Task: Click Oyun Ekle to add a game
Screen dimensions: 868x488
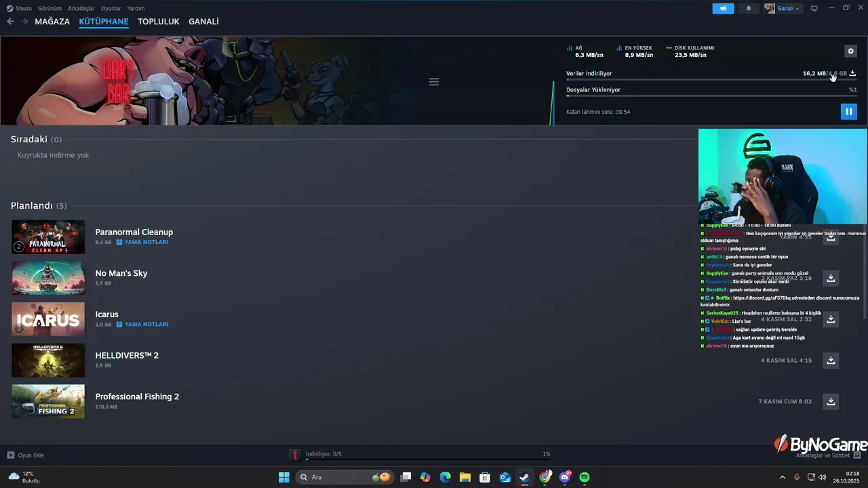Action: [26, 455]
